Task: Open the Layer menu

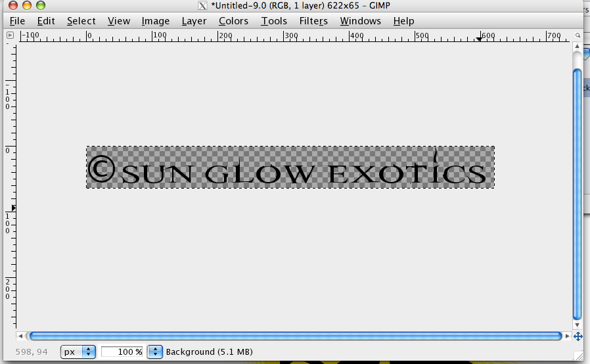Action: [x=194, y=21]
